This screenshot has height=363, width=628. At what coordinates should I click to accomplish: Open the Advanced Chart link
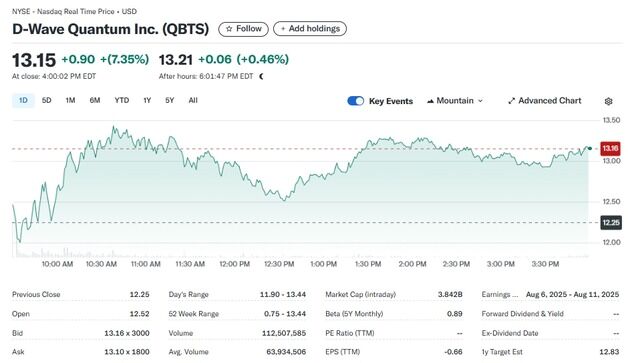(545, 101)
